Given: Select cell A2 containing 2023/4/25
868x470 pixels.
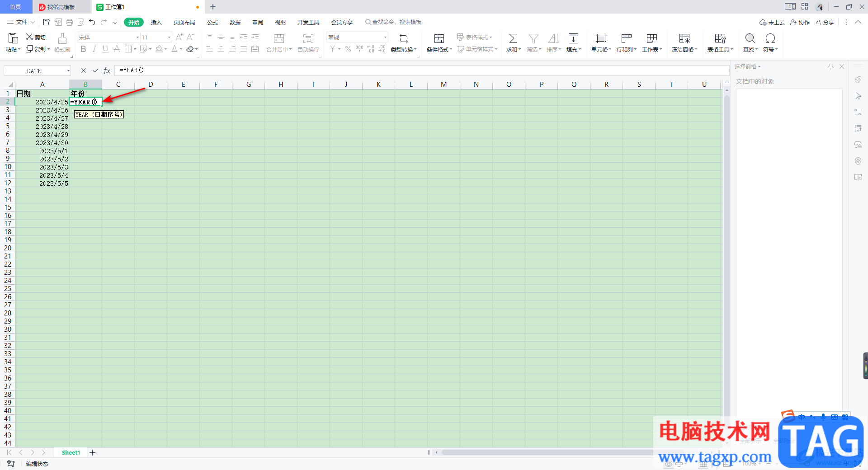Looking at the screenshot, I should click(42, 102).
